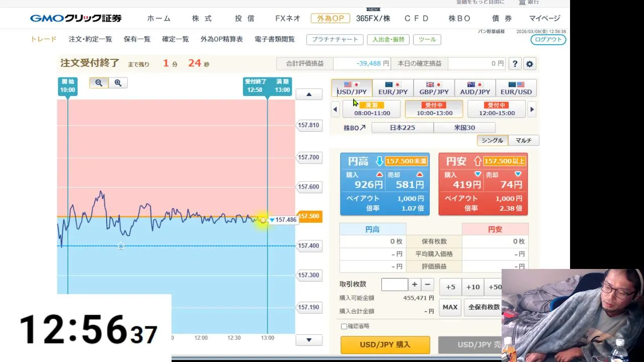Choose the 10:00-13:00 round

coord(434,109)
